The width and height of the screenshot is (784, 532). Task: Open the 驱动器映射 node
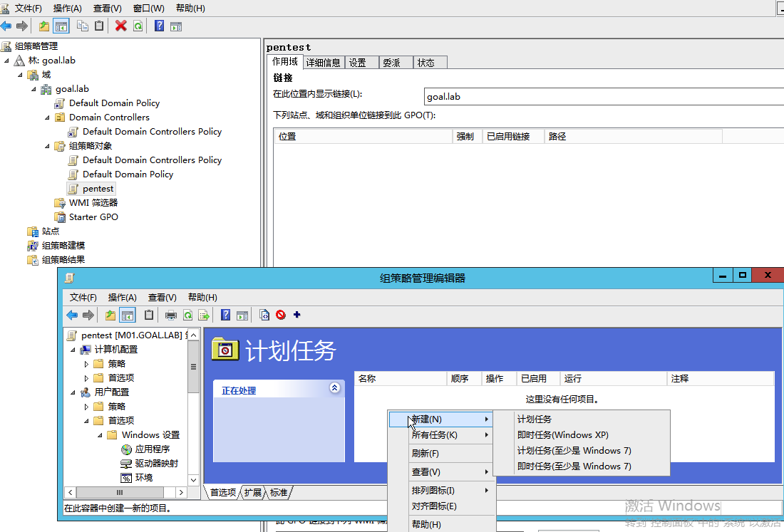pos(156,464)
